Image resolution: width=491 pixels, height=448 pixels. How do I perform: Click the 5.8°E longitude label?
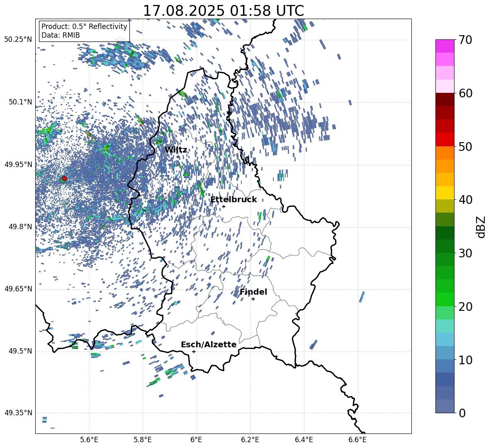click(x=143, y=440)
